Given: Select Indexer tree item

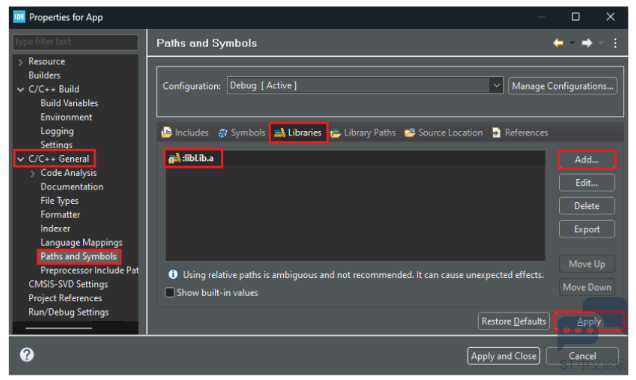Looking at the screenshot, I should pyautogui.click(x=55, y=229).
